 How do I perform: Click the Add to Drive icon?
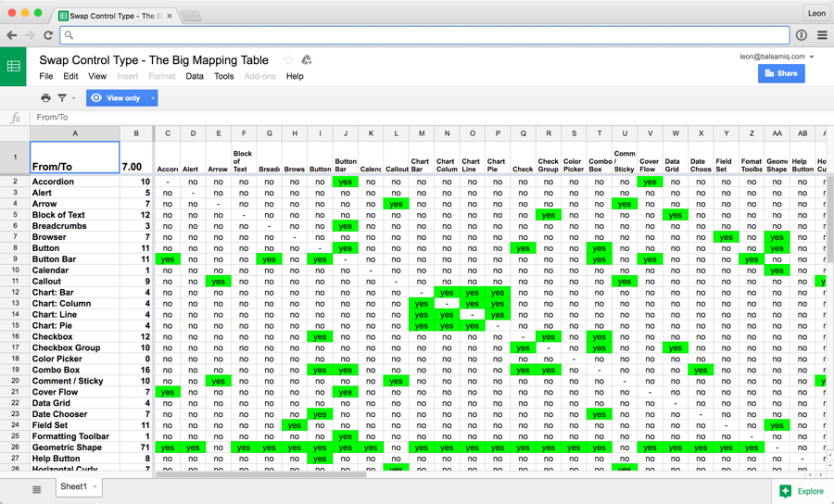click(307, 60)
